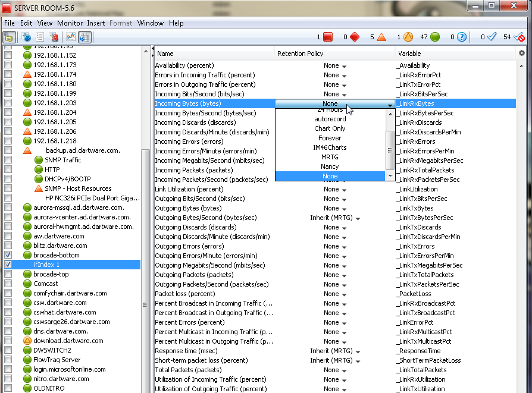This screenshot has width=532, height=393.
Task: Choose Forever from the retention list
Action: click(x=330, y=138)
